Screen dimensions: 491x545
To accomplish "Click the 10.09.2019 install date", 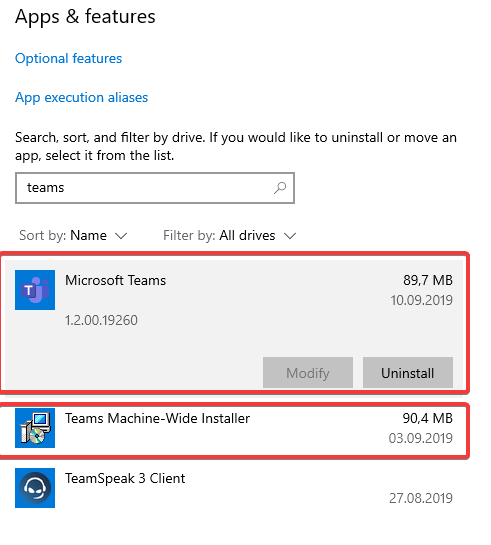I will tap(421, 300).
